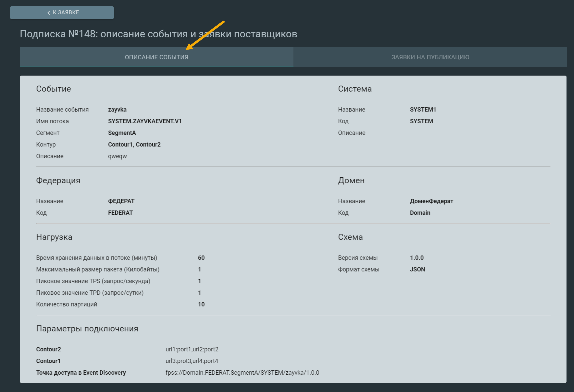574x392 pixels.
Task: Open the ЗАЯВКИ НА ПУБЛИКАЦИЮ tab
Action: click(x=430, y=57)
